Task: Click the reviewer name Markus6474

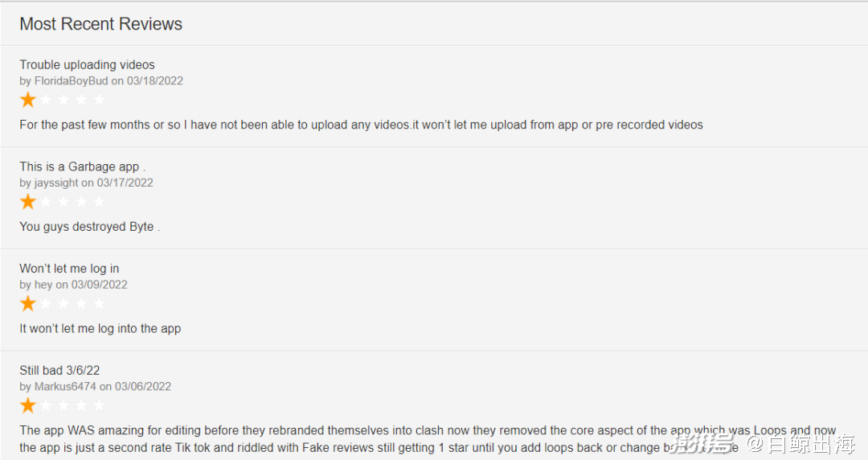Action: (65, 386)
